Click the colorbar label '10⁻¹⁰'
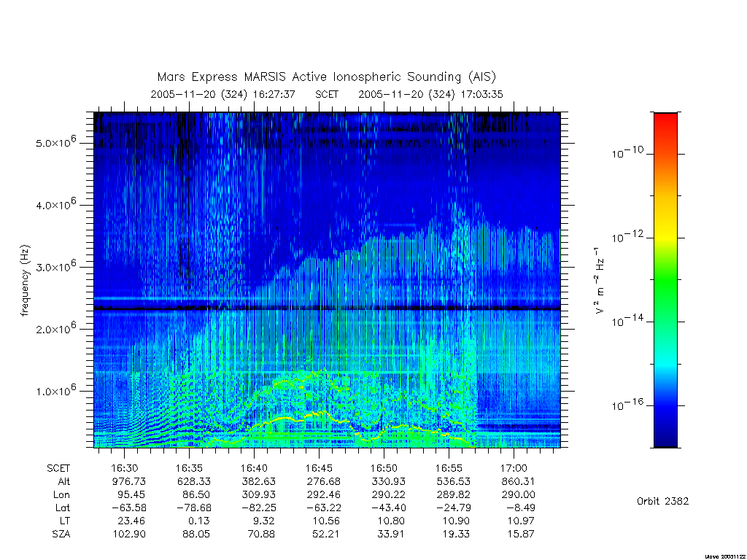Image resolution: width=747 pixels, height=560 pixels. pos(627,152)
